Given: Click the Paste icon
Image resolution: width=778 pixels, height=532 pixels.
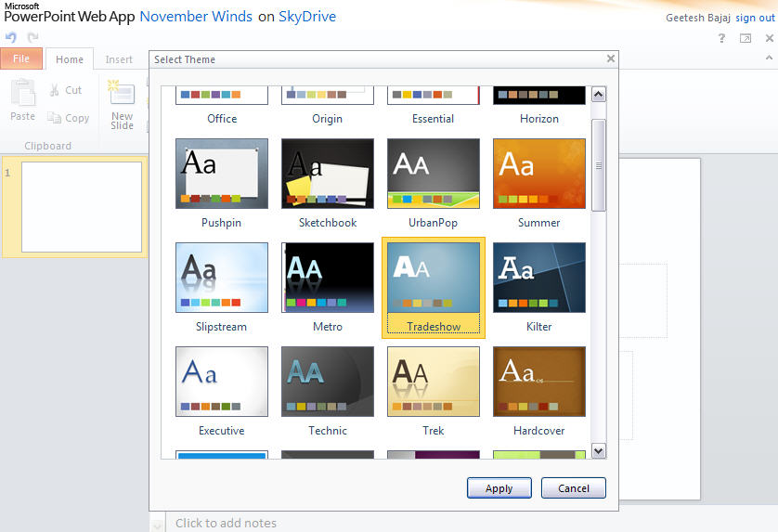Looking at the screenshot, I should pos(23,92).
